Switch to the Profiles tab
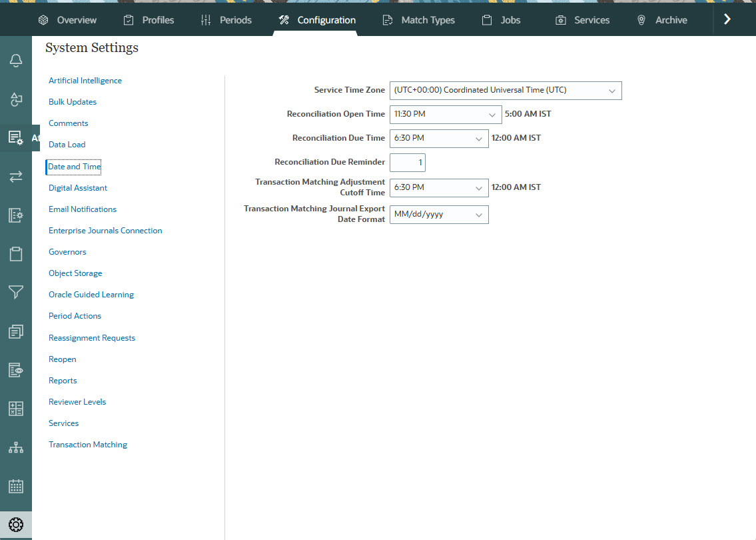The height and width of the screenshot is (540, 756). pyautogui.click(x=149, y=19)
